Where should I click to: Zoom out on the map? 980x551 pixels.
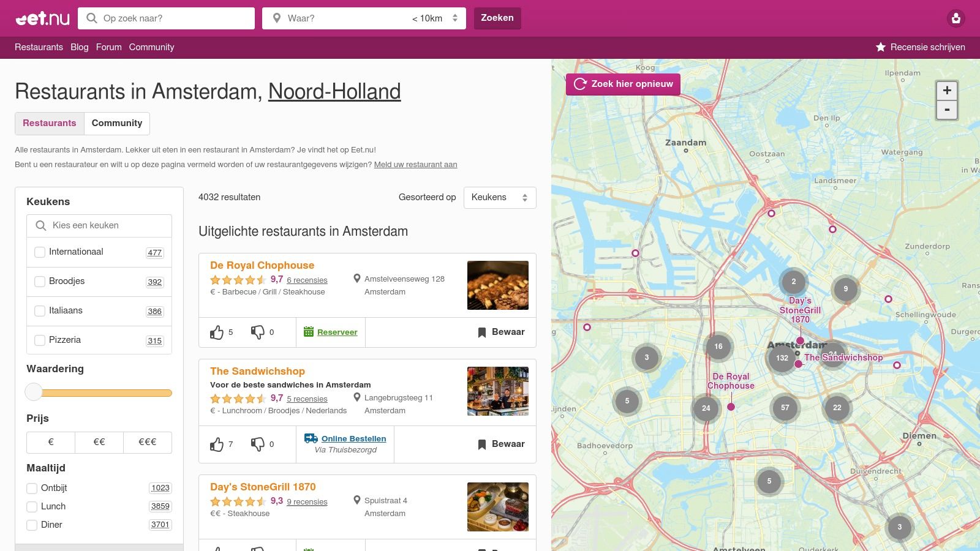pyautogui.click(x=946, y=110)
